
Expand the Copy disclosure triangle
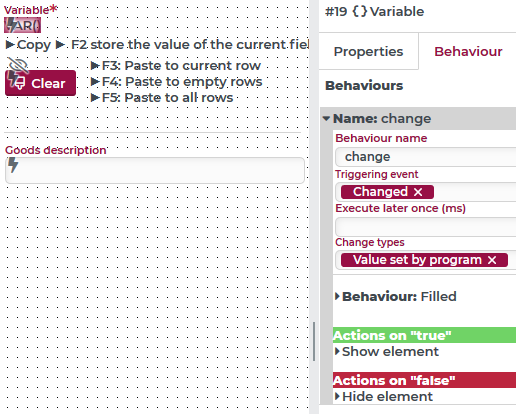point(10,44)
